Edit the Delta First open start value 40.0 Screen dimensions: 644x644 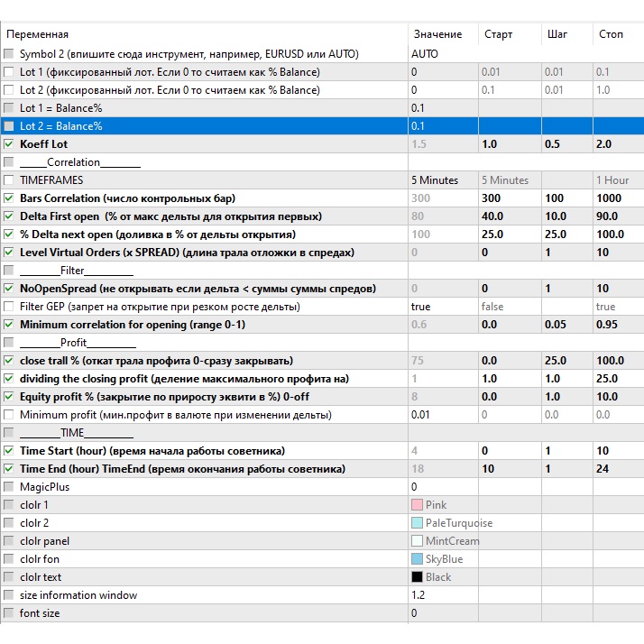[509, 216]
